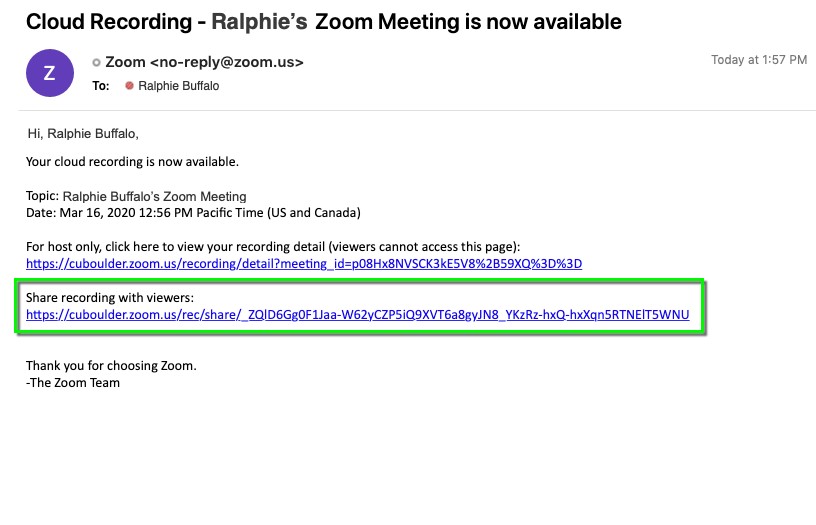Click the -The Zoom Team signature
This screenshot has height=525, width=816.
click(73, 382)
